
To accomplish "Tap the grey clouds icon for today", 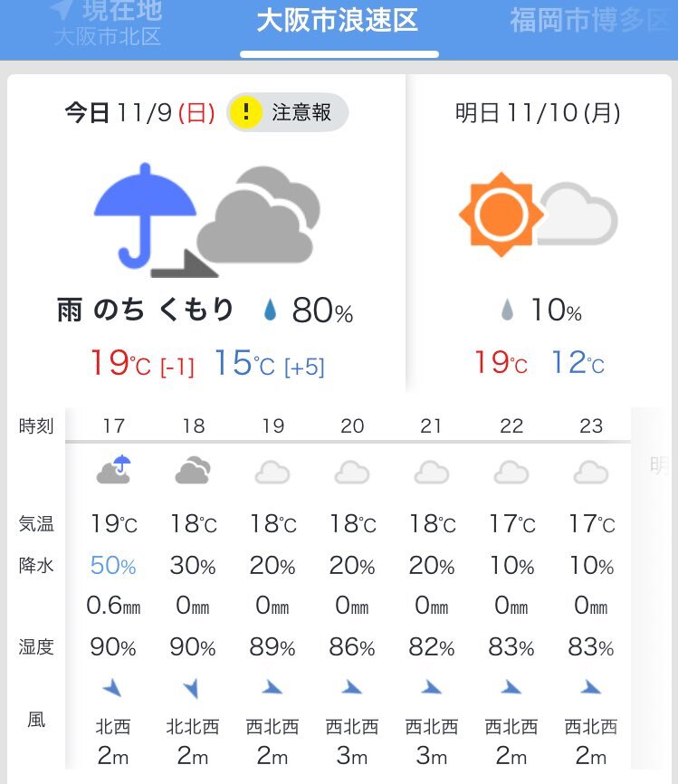I will tap(259, 217).
